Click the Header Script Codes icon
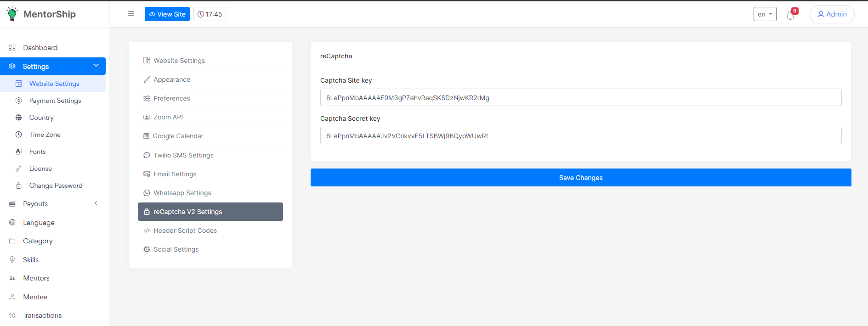This screenshot has width=868, height=326. [147, 230]
